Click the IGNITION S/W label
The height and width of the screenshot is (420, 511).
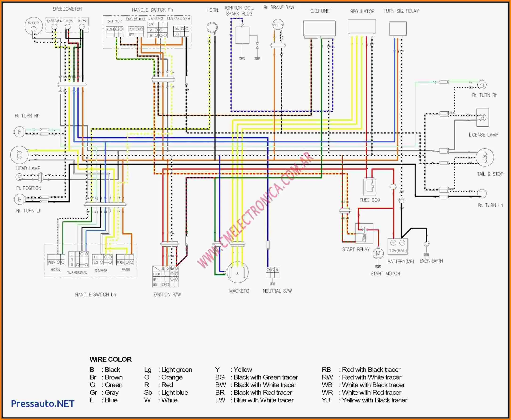(167, 295)
